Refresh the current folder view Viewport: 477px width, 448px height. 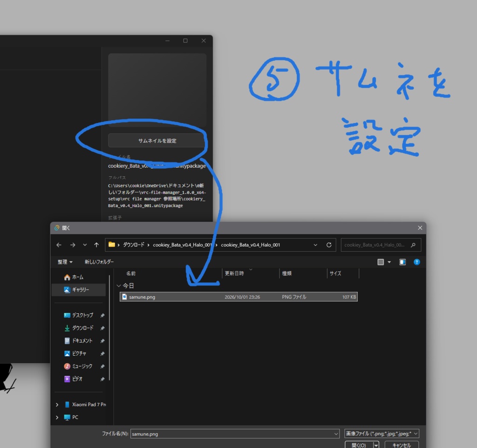click(329, 245)
